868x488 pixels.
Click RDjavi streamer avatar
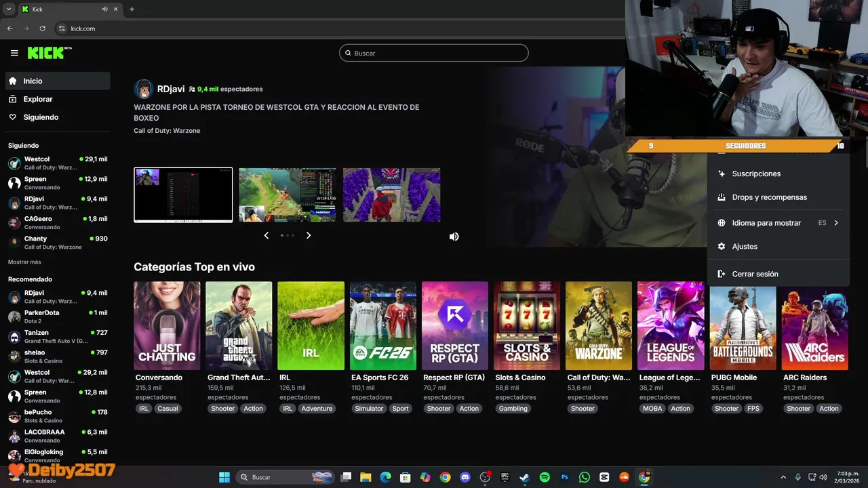click(143, 89)
